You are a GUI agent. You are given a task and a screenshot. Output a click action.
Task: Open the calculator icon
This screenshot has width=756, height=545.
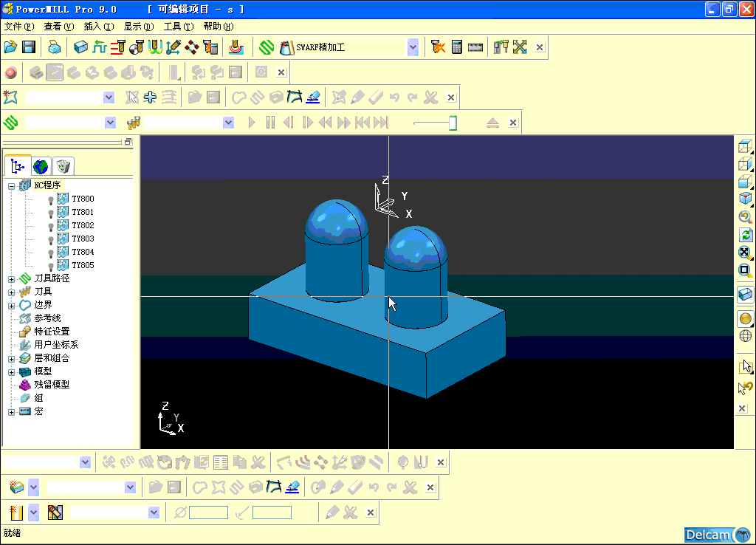pyautogui.click(x=456, y=47)
